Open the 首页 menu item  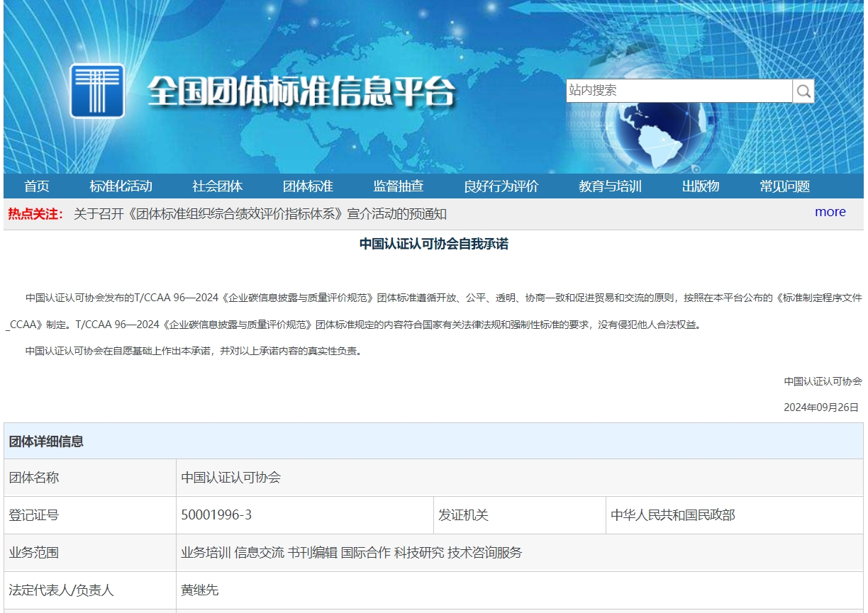[x=37, y=186]
